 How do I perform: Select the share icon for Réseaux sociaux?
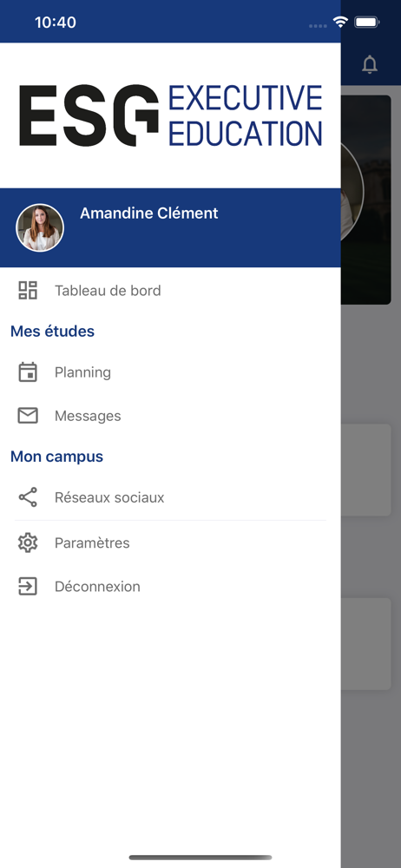pos(28,497)
